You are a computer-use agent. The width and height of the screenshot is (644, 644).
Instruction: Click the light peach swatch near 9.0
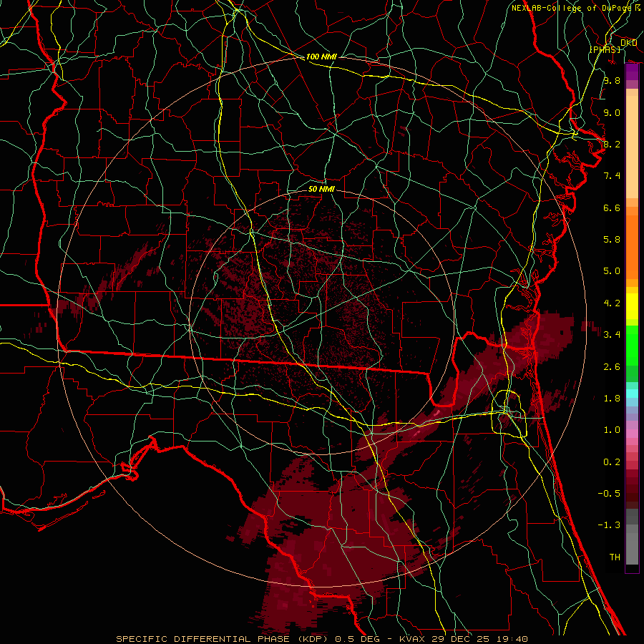pyautogui.click(x=632, y=114)
